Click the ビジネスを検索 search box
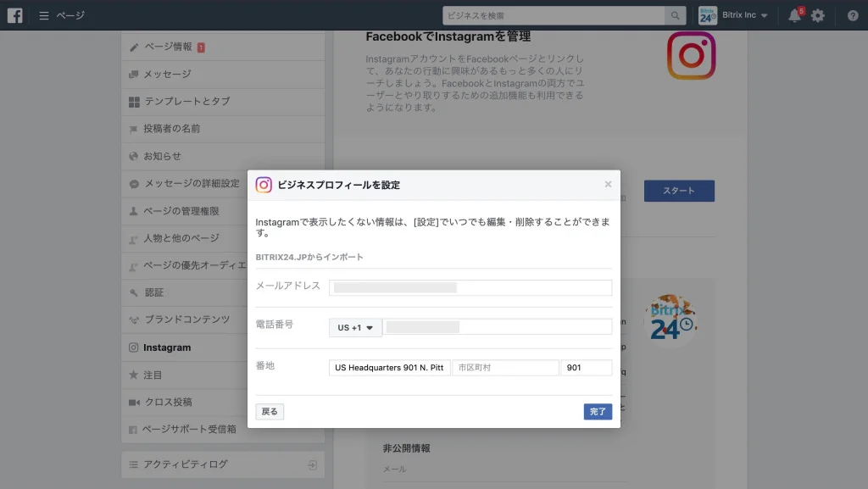Viewport: 868px width, 489px height. click(x=554, y=15)
